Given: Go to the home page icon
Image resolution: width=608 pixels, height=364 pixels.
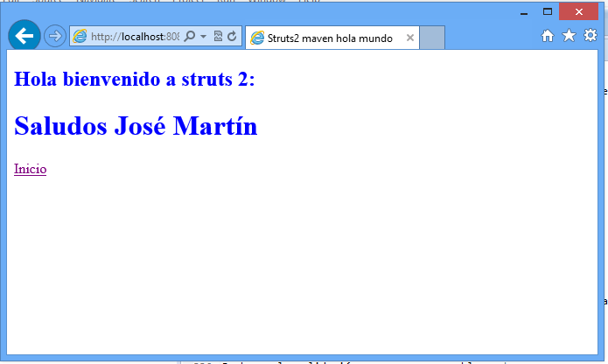Looking at the screenshot, I should tap(548, 36).
